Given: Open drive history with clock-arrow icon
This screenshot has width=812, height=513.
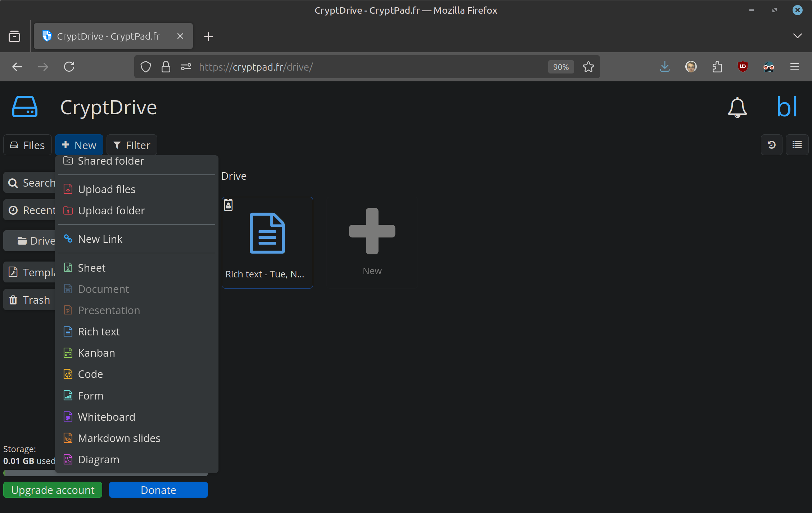Looking at the screenshot, I should [771, 145].
